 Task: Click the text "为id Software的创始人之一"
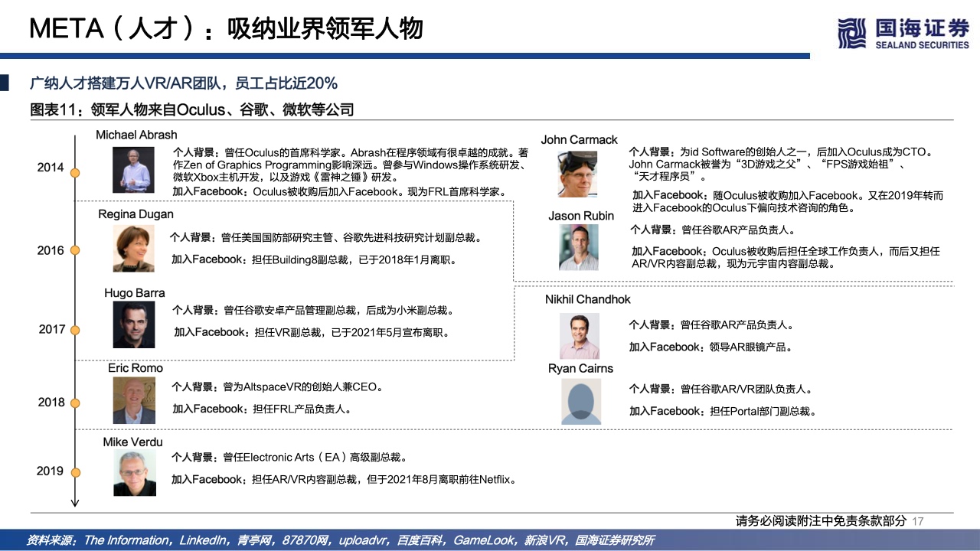coord(746,152)
